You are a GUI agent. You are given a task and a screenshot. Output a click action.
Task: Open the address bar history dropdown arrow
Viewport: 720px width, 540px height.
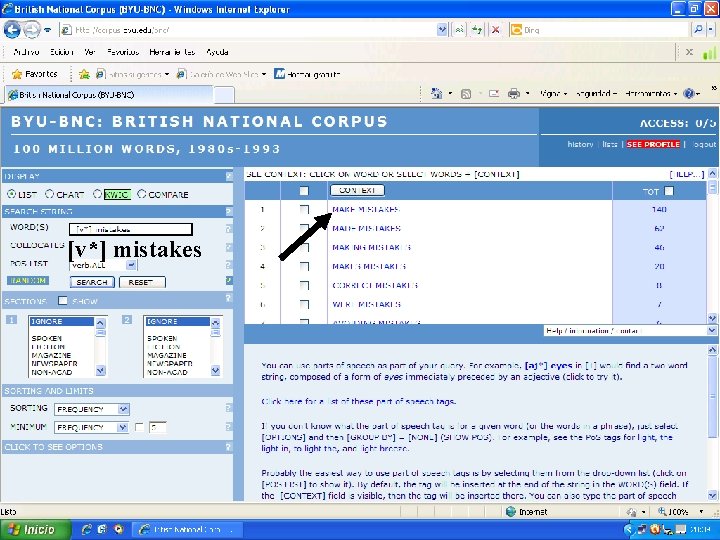(442, 30)
